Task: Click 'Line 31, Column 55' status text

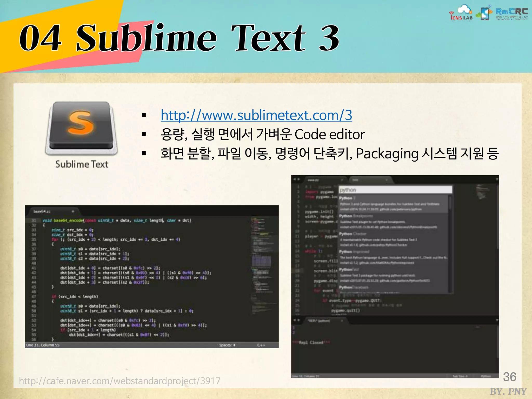Action: click(43, 345)
